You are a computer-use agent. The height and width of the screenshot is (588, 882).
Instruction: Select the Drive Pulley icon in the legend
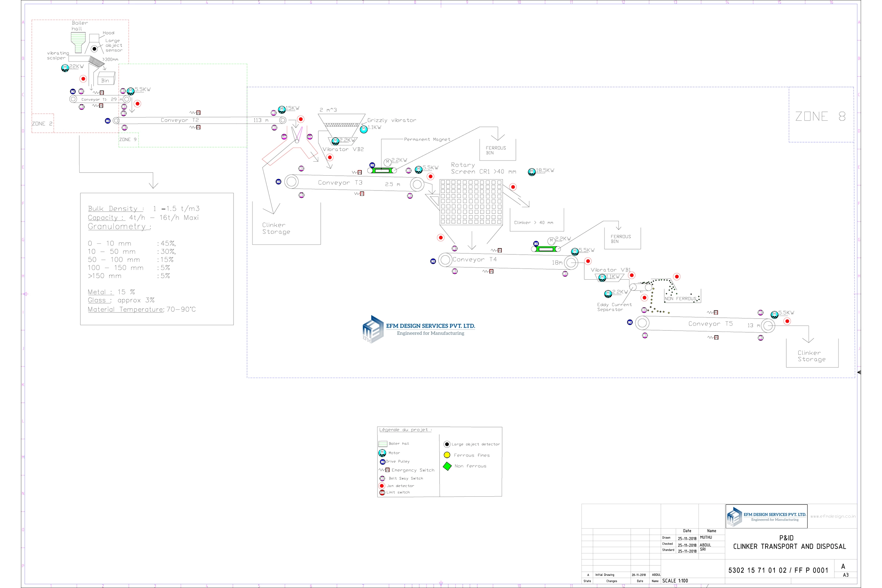click(382, 462)
